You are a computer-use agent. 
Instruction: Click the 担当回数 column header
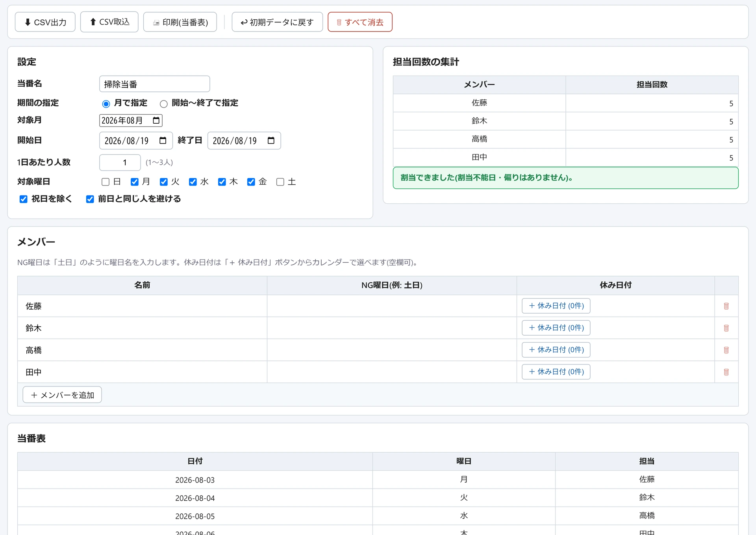[652, 85]
